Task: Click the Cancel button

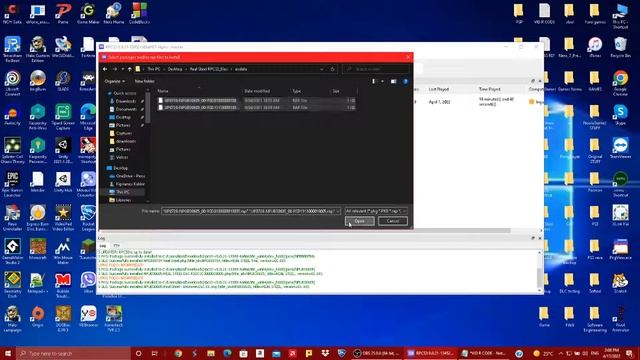Action: click(x=393, y=221)
